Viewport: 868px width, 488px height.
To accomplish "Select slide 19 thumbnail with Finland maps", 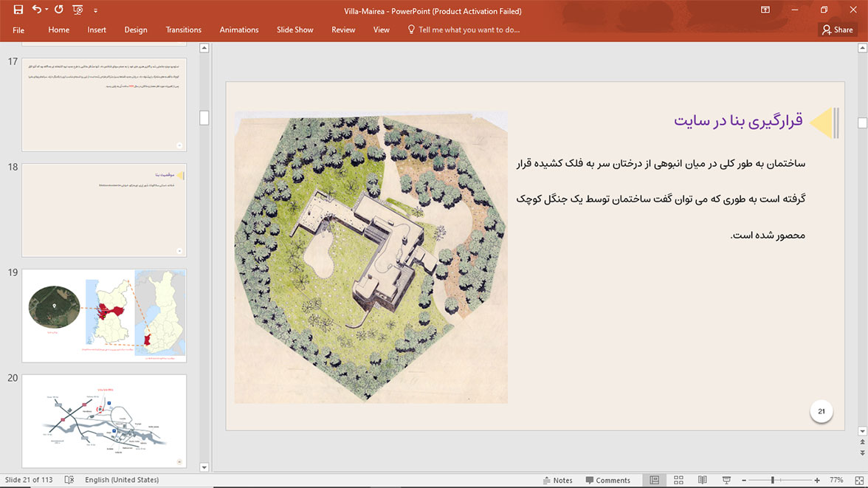I will click(x=104, y=316).
